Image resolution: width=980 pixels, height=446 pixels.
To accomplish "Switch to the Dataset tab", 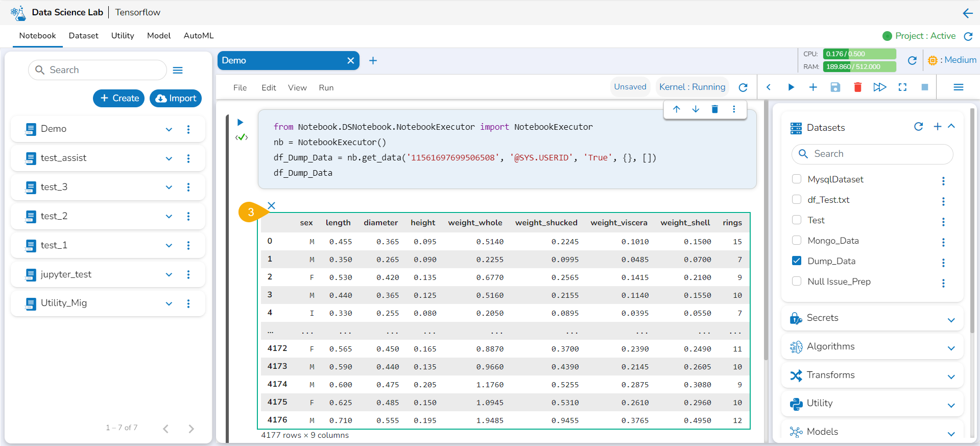I will click(x=83, y=36).
